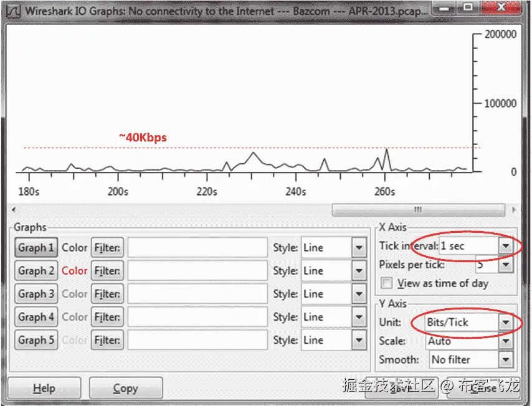Click the graph horizontal scrollbar thumb
The image size is (532, 406).
tap(419, 209)
